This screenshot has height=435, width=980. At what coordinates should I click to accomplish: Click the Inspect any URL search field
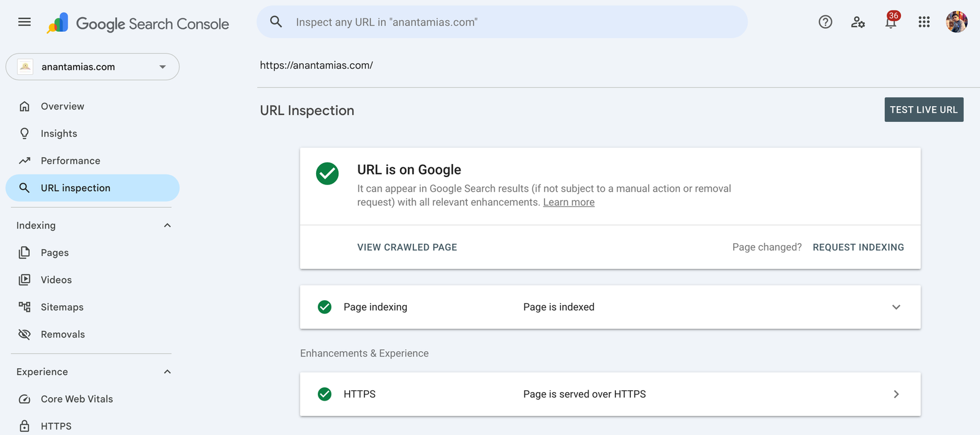502,22
